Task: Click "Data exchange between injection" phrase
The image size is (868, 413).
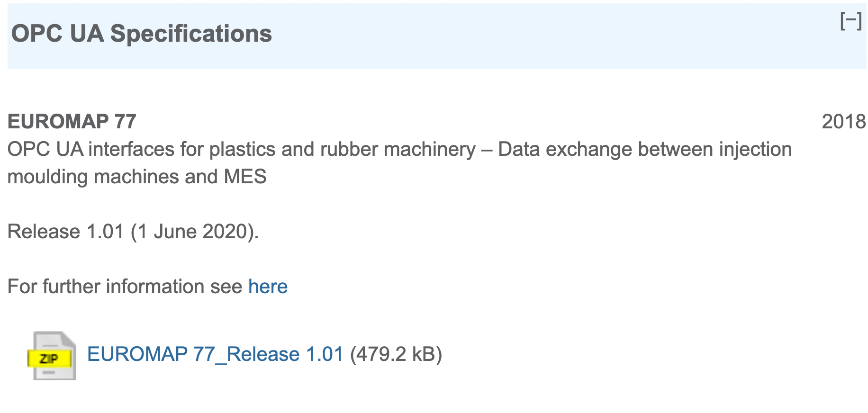Action: (x=644, y=149)
